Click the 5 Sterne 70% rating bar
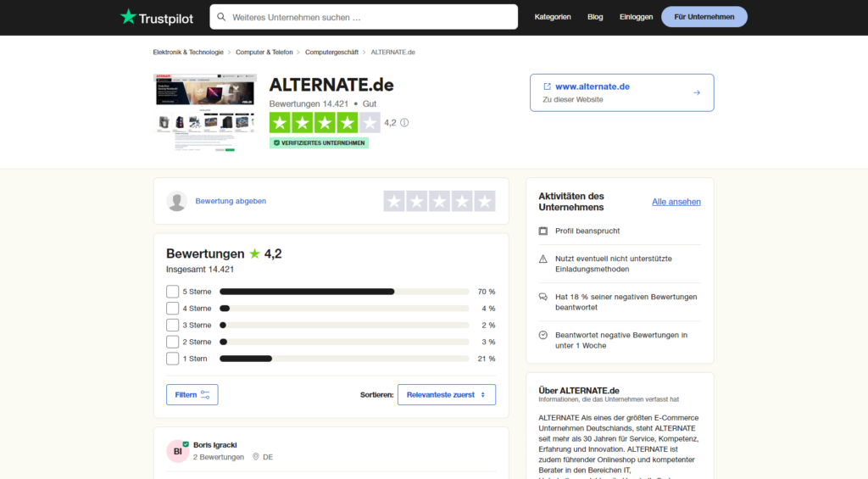Image resolution: width=868 pixels, height=479 pixels. tap(344, 292)
